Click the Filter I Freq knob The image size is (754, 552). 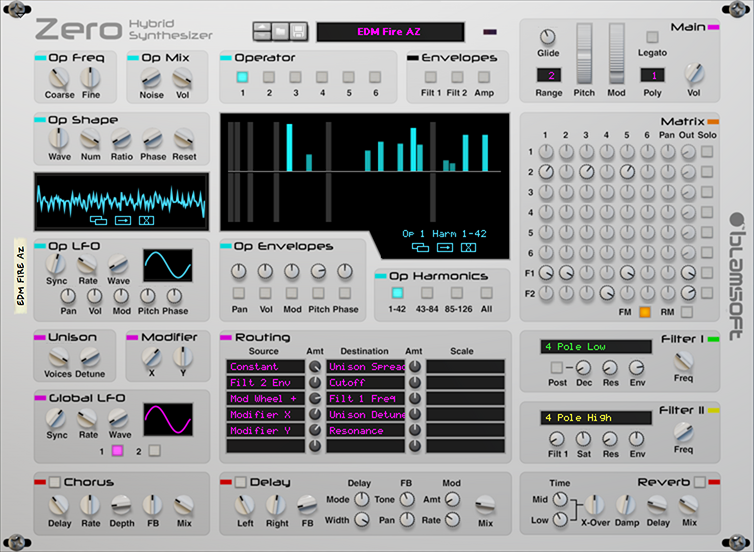pos(683,361)
